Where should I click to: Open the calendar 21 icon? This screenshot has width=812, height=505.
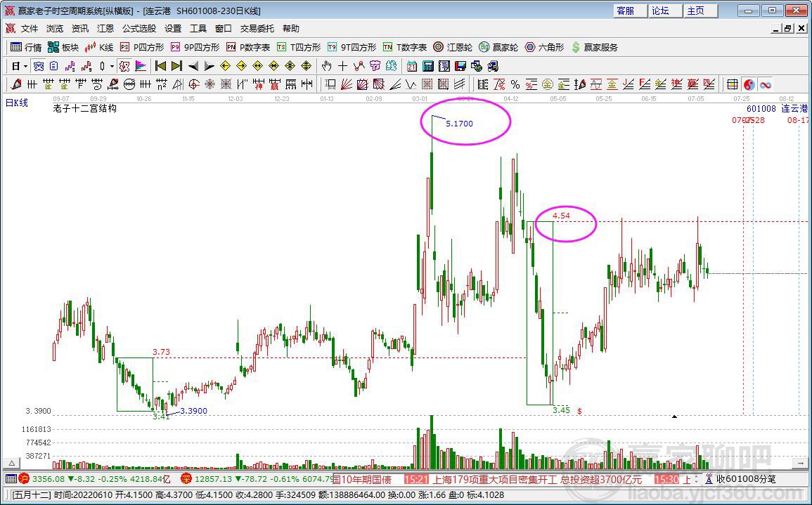[x=412, y=66]
